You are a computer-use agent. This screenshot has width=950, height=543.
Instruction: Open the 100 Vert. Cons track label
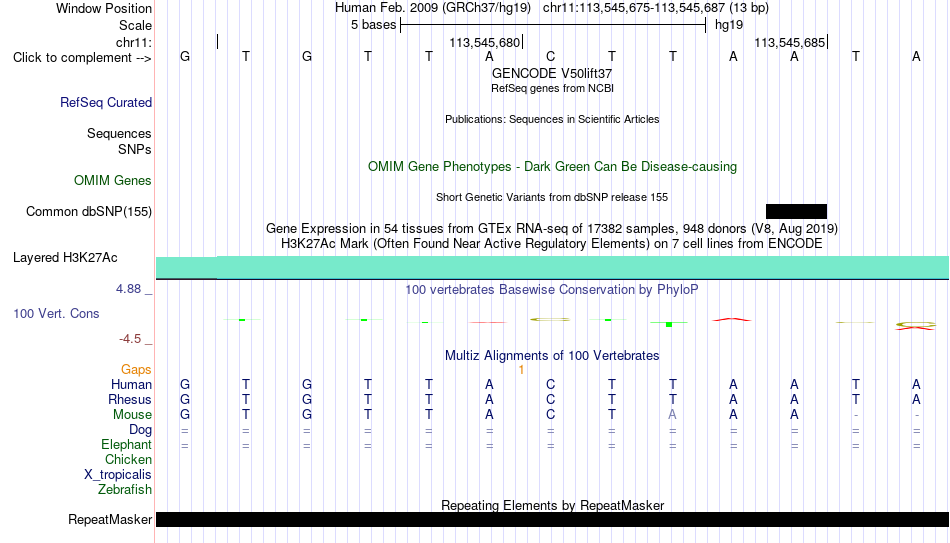coord(56,313)
